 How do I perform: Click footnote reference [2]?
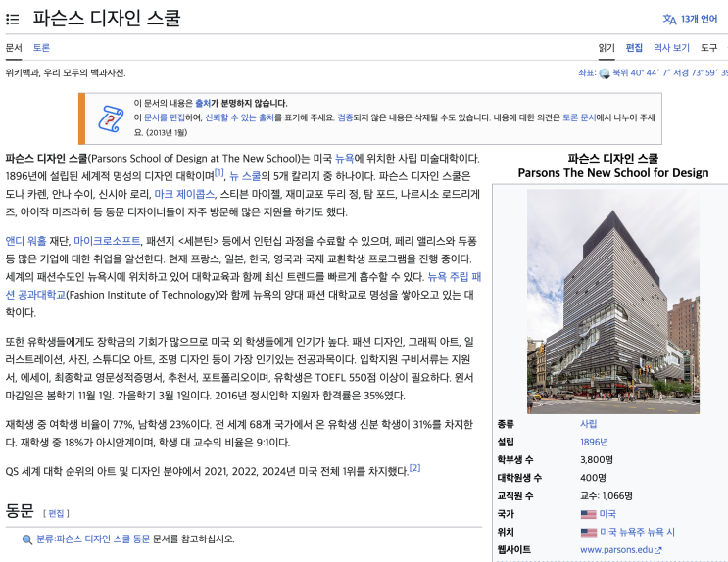click(415, 468)
